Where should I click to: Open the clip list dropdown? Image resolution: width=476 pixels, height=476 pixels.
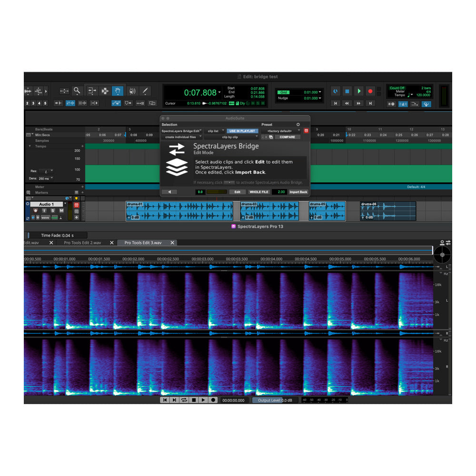coord(215,131)
